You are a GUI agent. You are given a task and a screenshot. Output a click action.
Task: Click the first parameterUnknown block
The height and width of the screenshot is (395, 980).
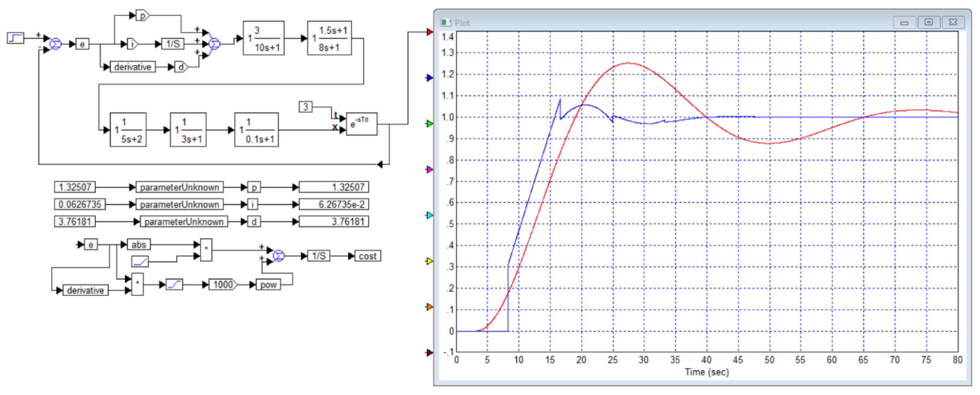pyautogui.click(x=180, y=187)
